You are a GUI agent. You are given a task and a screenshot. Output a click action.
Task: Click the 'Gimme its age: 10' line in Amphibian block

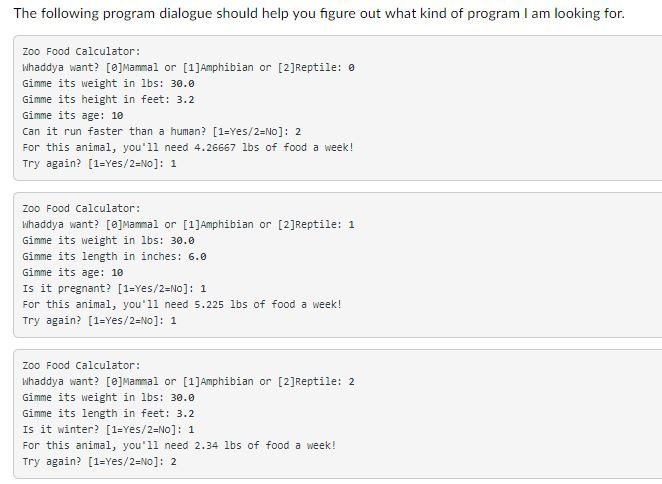point(73,273)
